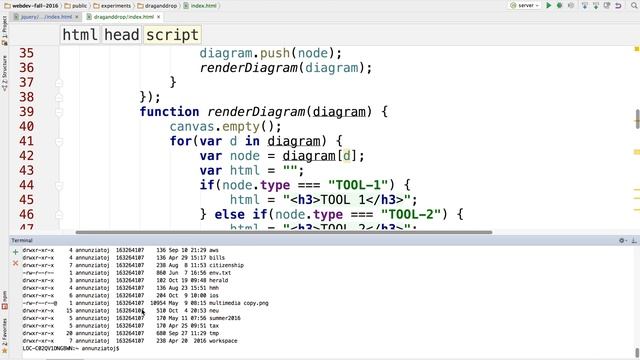
Task: Click the citizenship entry in terminal listing
Action: (226, 265)
